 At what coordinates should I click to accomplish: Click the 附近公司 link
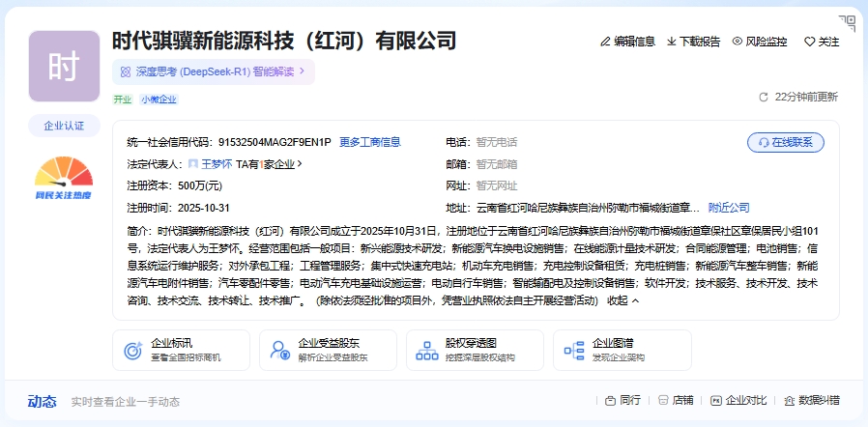pyautogui.click(x=728, y=208)
